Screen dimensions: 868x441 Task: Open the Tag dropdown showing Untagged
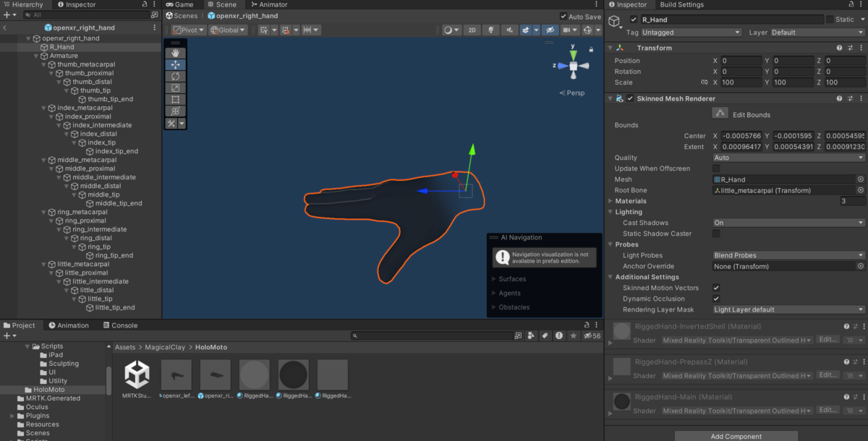click(x=691, y=32)
